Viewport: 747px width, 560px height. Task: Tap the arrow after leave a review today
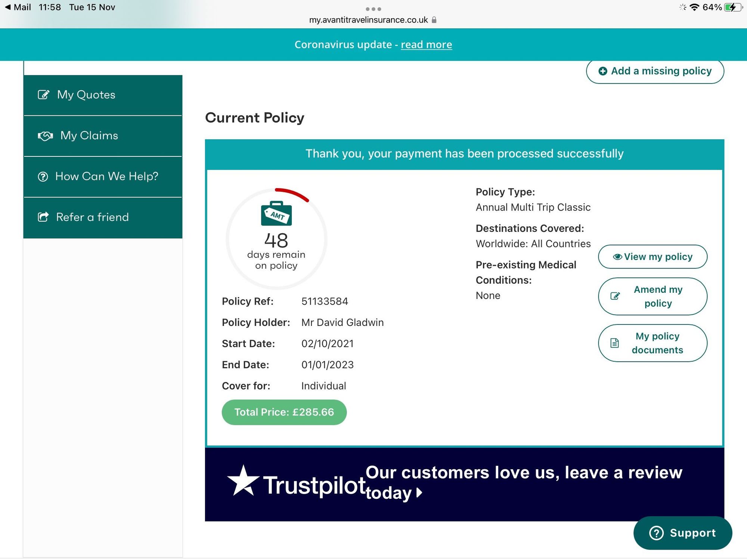point(419,493)
